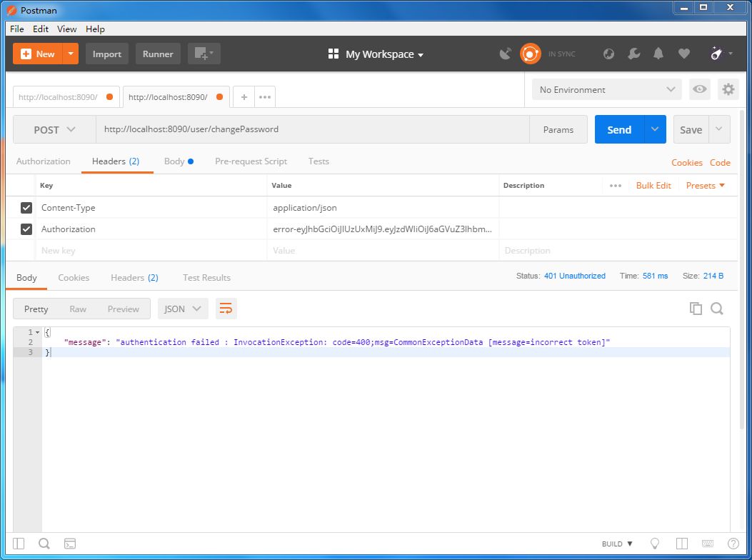Switch to response Headers (2) tab

click(134, 277)
